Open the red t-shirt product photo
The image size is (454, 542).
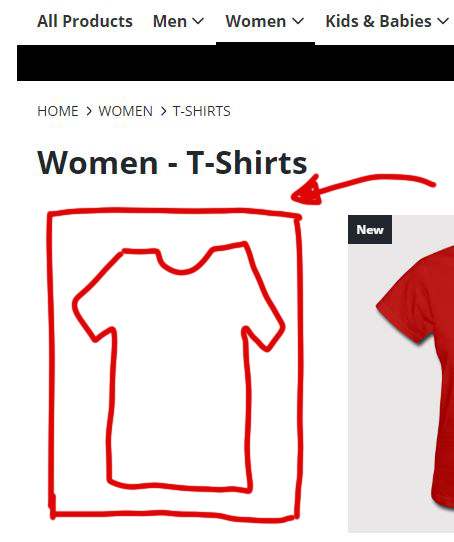401,373
